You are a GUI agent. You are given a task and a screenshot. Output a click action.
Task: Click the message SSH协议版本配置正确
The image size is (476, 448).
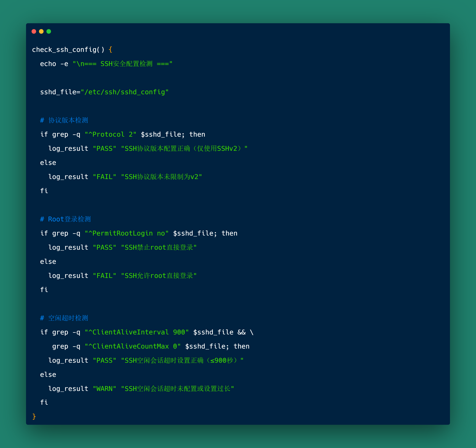tap(184, 148)
